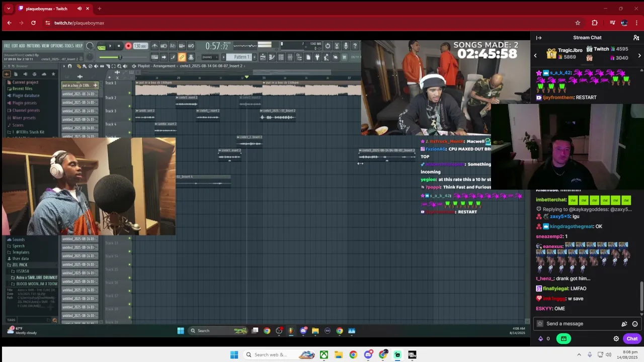This screenshot has height=362, width=644.
Task: Select crete3_2025-08-14 04-08-07_Insert 2 clip in playlist
Action: [x=387, y=154]
